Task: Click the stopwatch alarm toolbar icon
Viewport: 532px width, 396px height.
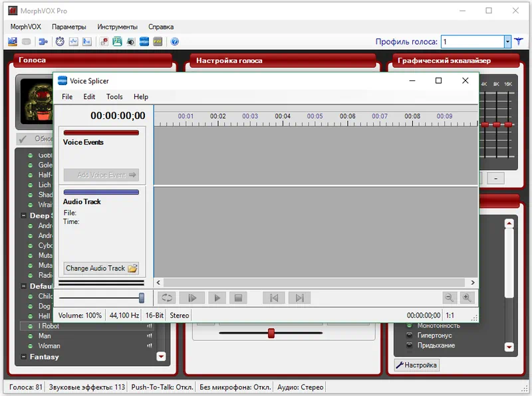Action: [60, 42]
